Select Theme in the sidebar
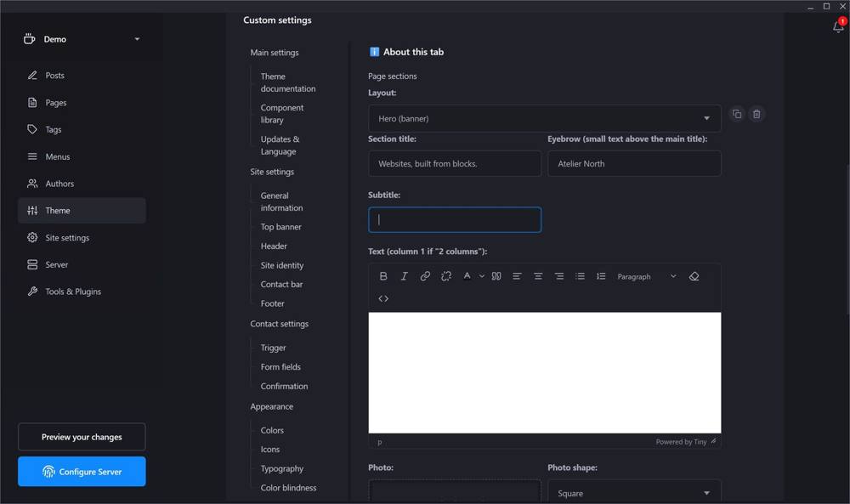Image resolution: width=850 pixels, height=504 pixels. pyautogui.click(x=82, y=210)
